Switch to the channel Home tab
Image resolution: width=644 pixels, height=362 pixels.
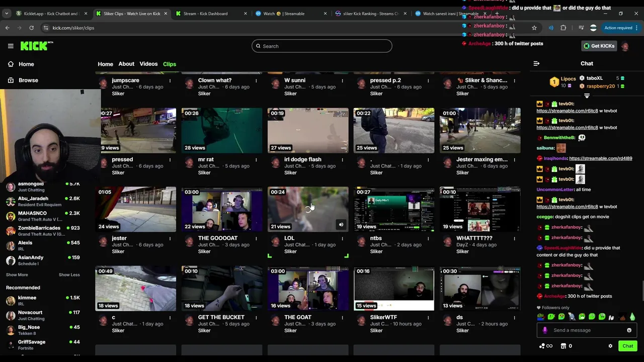105,64
